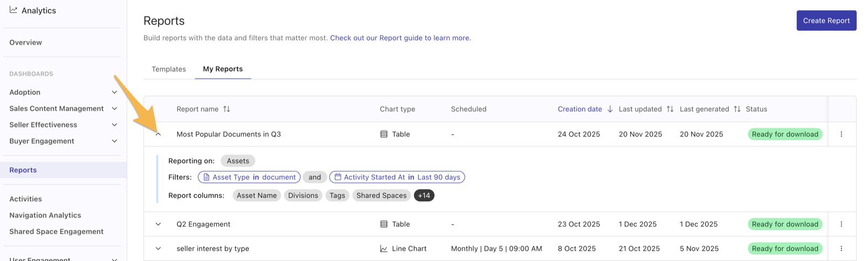This screenshot has height=261, width=868.
Task: Open kebab menu for Most Popular Documents report
Action: (841, 134)
